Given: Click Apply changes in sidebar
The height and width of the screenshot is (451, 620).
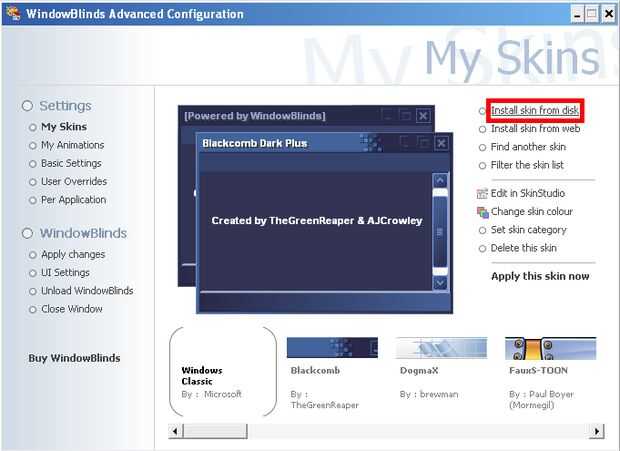Looking at the screenshot, I should 73,254.
